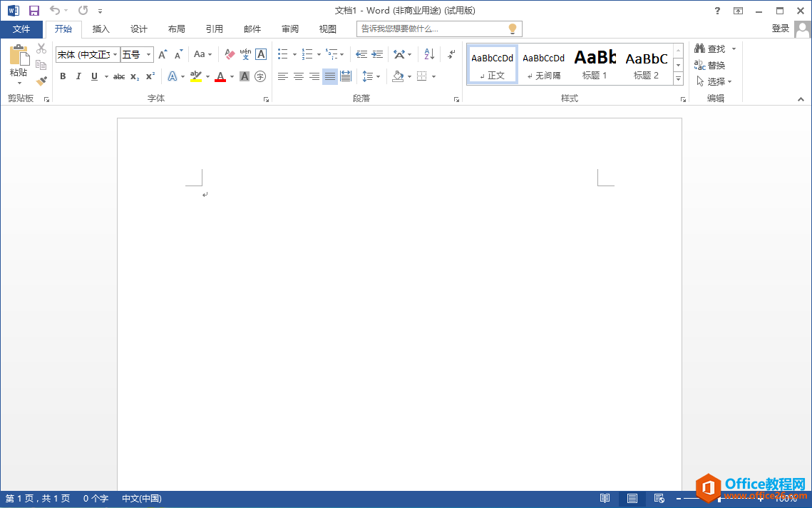This screenshot has height=508, width=812.
Task: Toggle show/hide paragraph marks
Action: click(x=451, y=54)
